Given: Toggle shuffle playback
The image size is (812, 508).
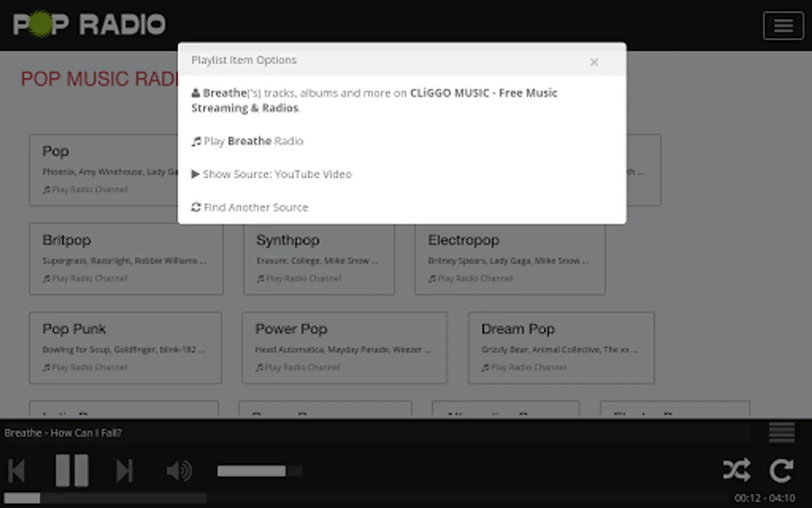Looking at the screenshot, I should coord(736,470).
